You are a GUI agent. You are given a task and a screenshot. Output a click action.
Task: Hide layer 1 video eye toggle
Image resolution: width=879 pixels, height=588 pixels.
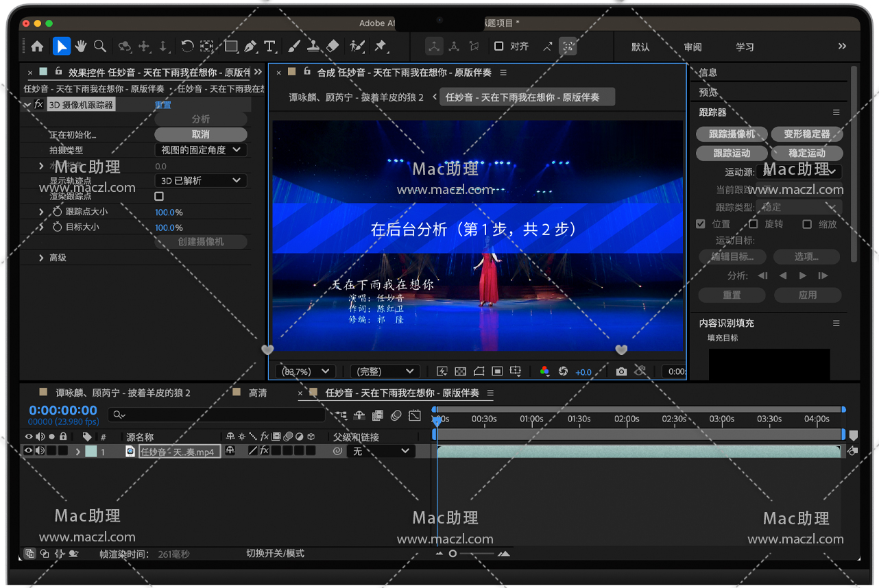click(29, 451)
